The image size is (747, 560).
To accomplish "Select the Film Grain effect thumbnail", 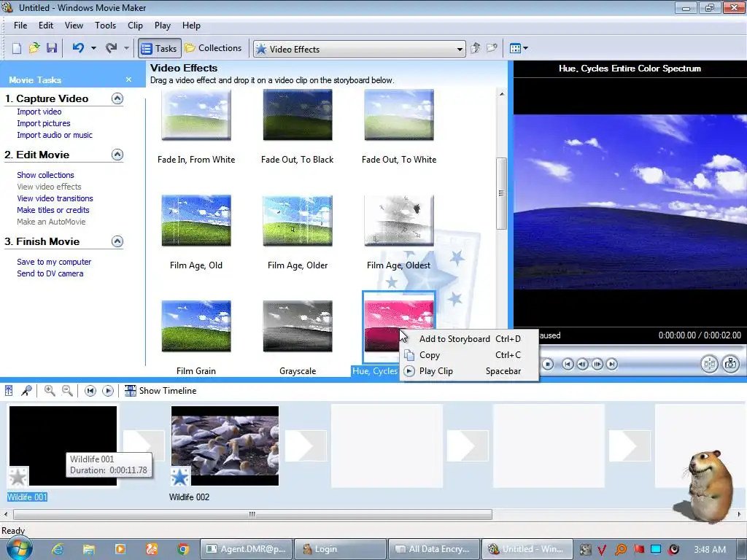I will [196, 326].
